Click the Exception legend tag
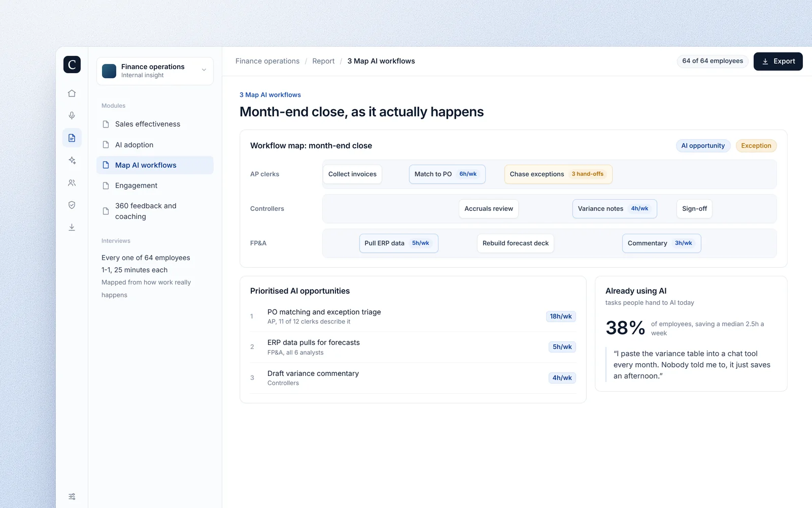Viewport: 812px width, 508px height. tap(756, 146)
